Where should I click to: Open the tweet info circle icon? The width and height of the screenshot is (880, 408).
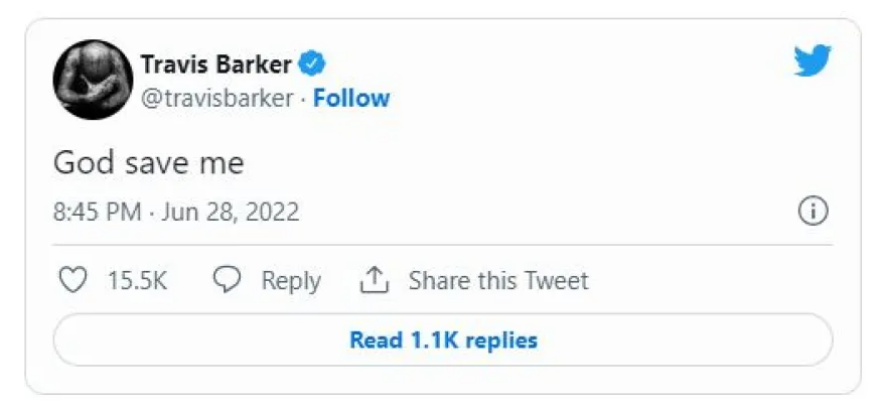[813, 212]
